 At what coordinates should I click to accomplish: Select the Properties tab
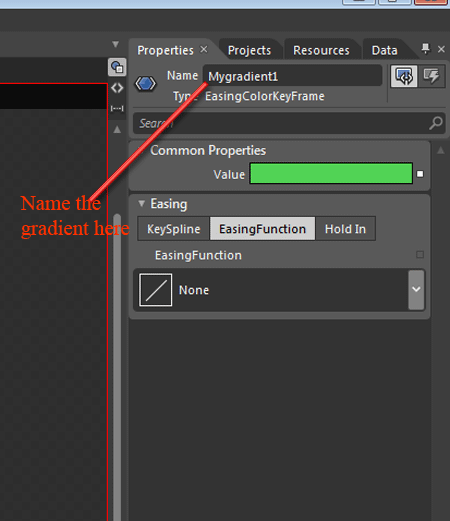[165, 50]
